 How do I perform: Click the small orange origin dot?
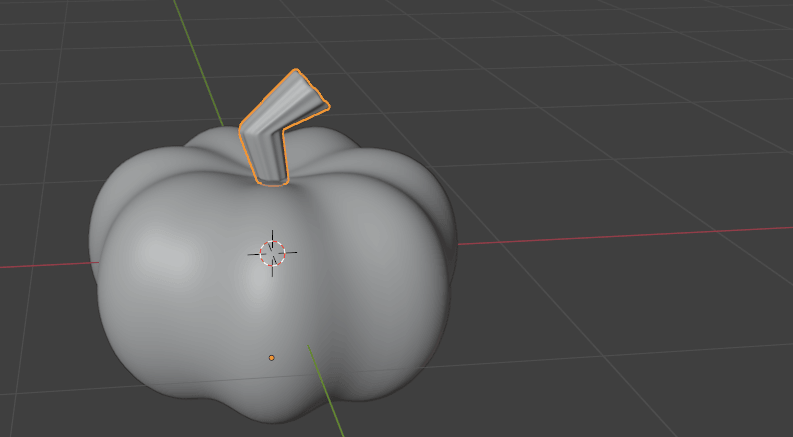[271, 357]
